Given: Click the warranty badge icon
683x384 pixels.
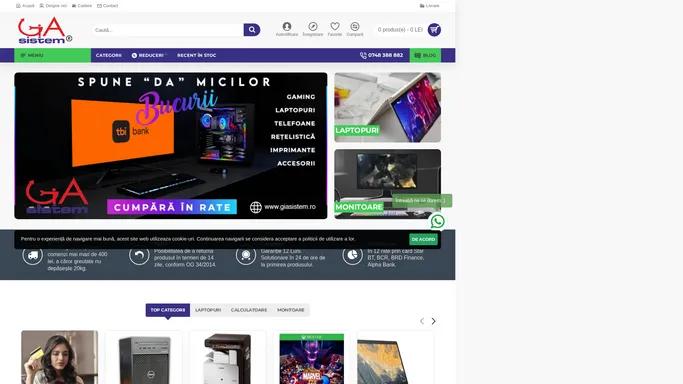Looking at the screenshot, I should (246, 255).
